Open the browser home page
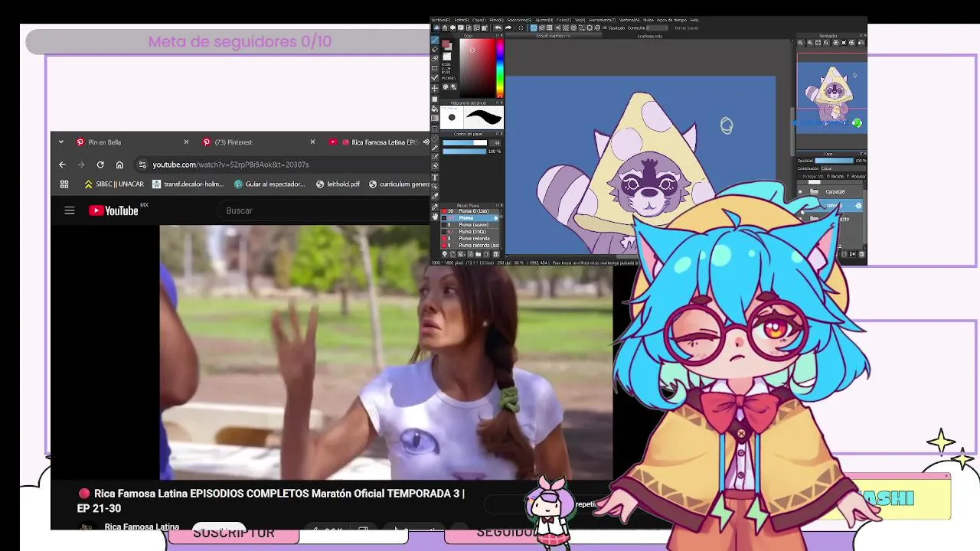Image resolution: width=980 pixels, height=551 pixels. [x=119, y=165]
